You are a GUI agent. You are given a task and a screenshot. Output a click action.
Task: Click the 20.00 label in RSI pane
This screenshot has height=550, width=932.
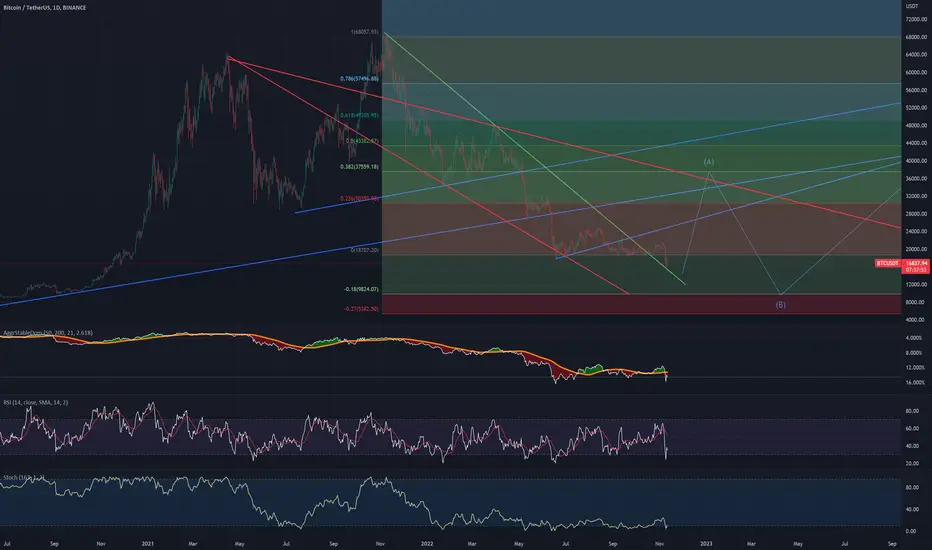click(912, 463)
